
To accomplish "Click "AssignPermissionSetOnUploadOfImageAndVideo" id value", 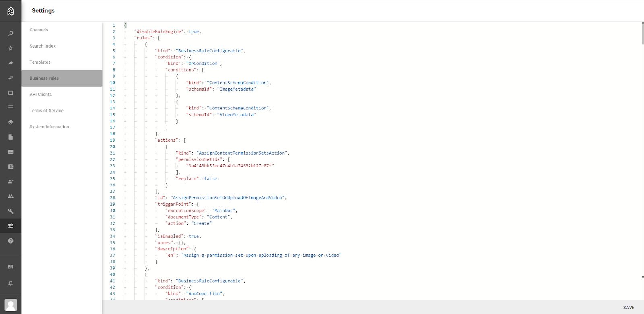I will click(228, 198).
